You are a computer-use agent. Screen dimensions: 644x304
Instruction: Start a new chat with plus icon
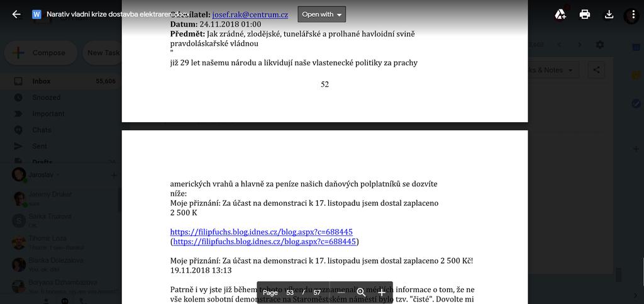(114, 176)
